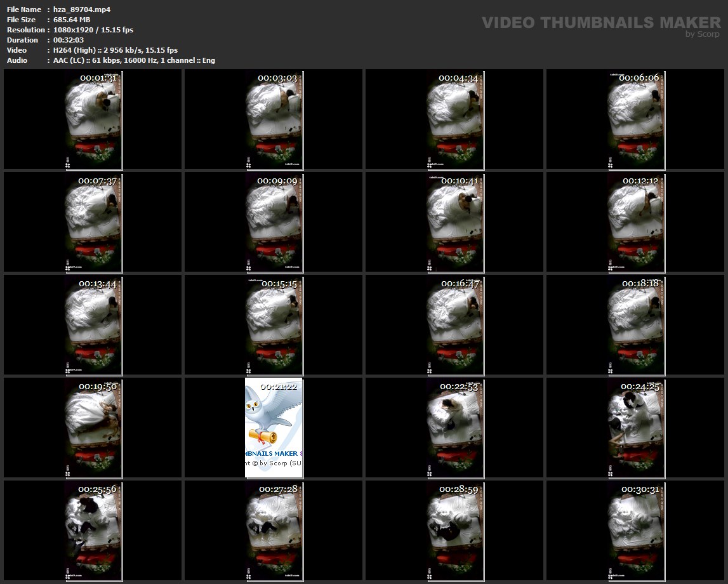Image resolution: width=728 pixels, height=584 pixels.
Task: Click the owl logo frame at 00:21:22
Action: click(x=274, y=428)
